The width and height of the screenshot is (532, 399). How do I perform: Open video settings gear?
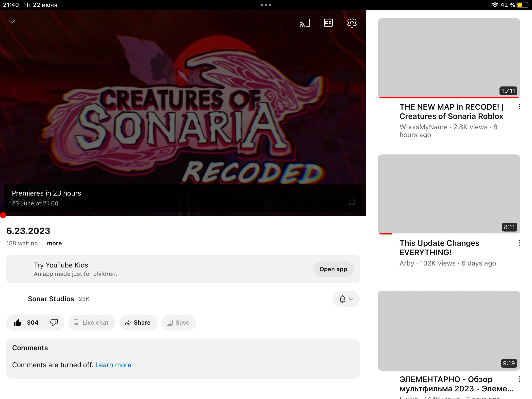[x=352, y=23]
